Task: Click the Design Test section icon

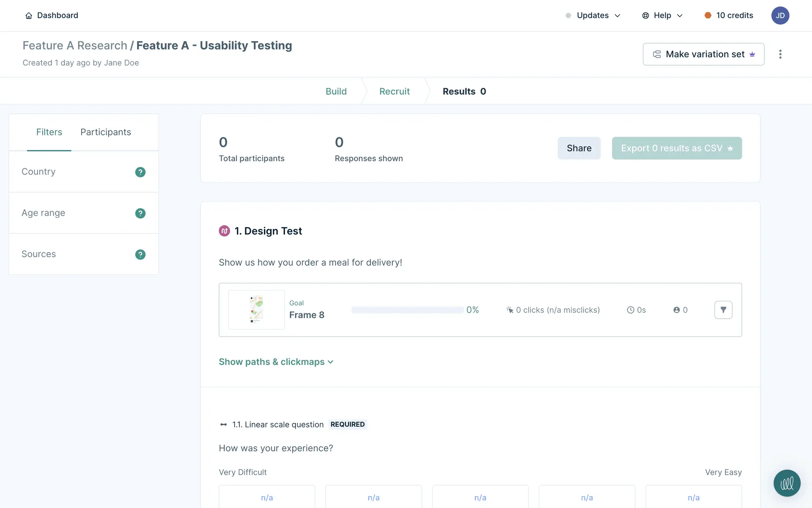Action: 224,231
